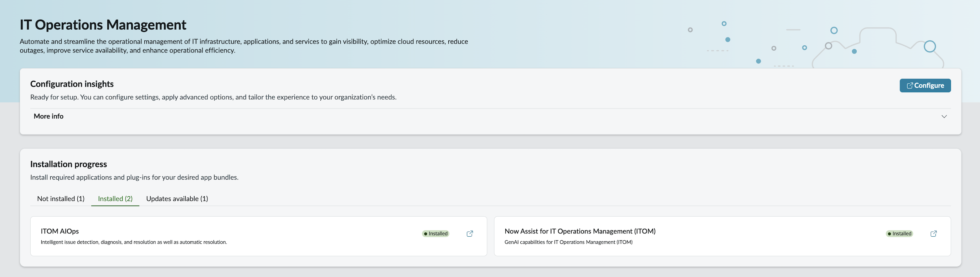Click the Installation progress heading
The width and height of the screenshot is (980, 277).
point(68,164)
